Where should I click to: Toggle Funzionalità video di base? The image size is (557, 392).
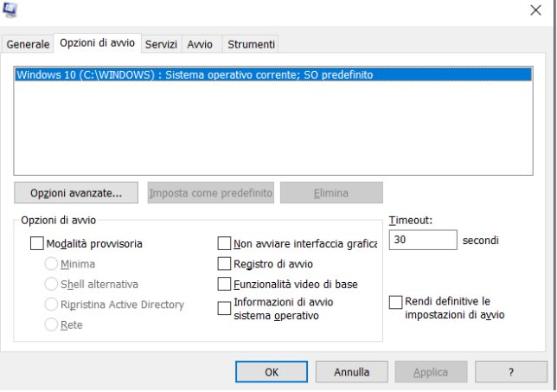(224, 284)
